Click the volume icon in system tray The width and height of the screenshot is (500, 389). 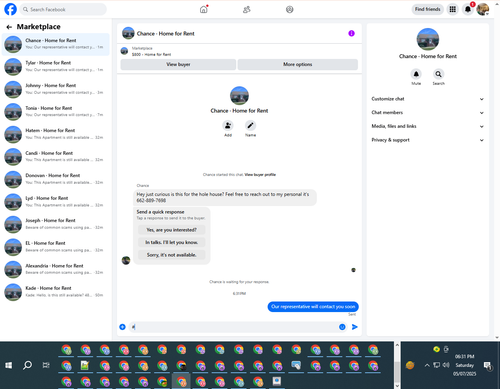pyautogui.click(x=446, y=365)
